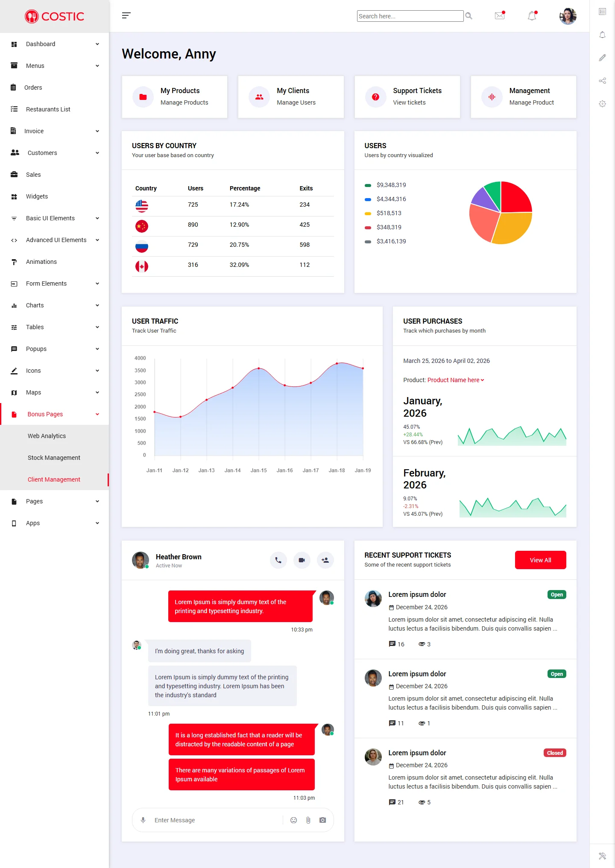The height and width of the screenshot is (868, 615).
Task: Open Stock Management page in sidebar
Action: tap(54, 458)
